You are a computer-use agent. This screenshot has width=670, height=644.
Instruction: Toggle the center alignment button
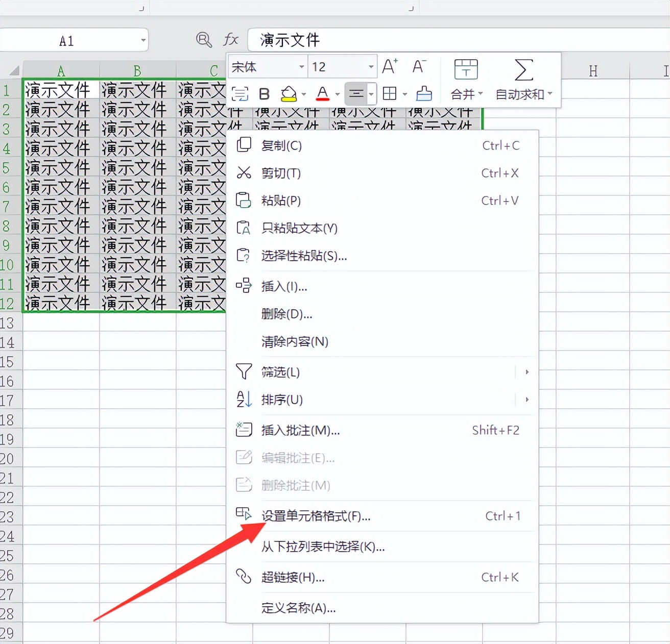click(357, 94)
